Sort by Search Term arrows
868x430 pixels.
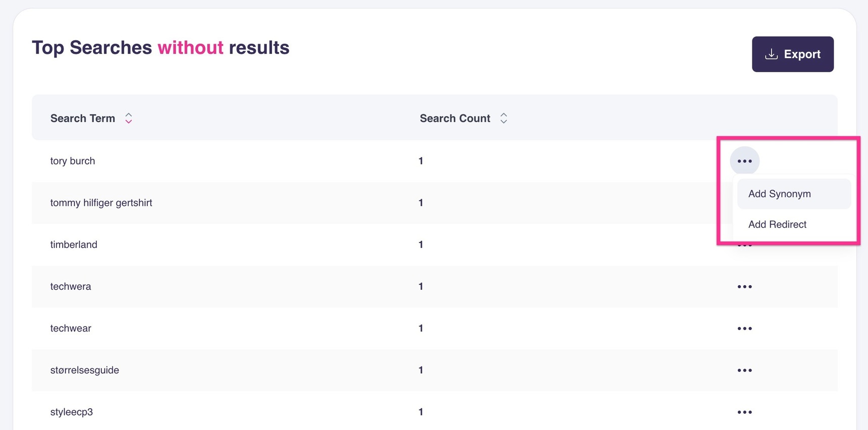click(129, 118)
